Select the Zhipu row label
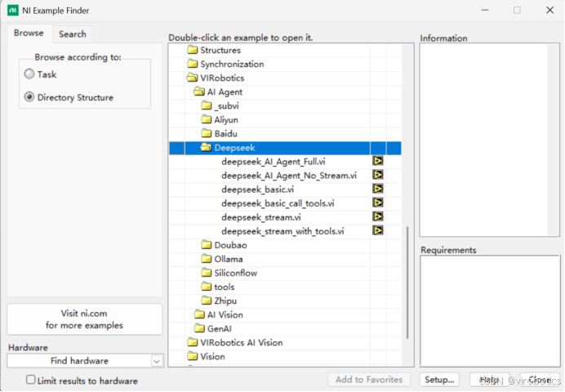The image size is (565, 392). click(x=225, y=301)
